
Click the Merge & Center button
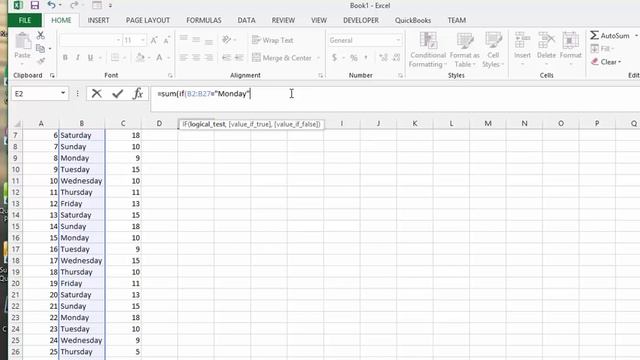click(282, 58)
